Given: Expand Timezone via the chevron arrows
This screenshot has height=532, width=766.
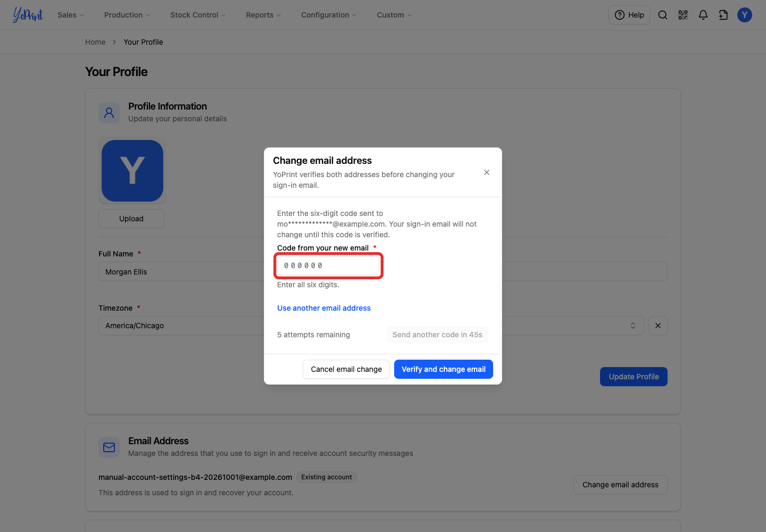Looking at the screenshot, I should click(633, 326).
